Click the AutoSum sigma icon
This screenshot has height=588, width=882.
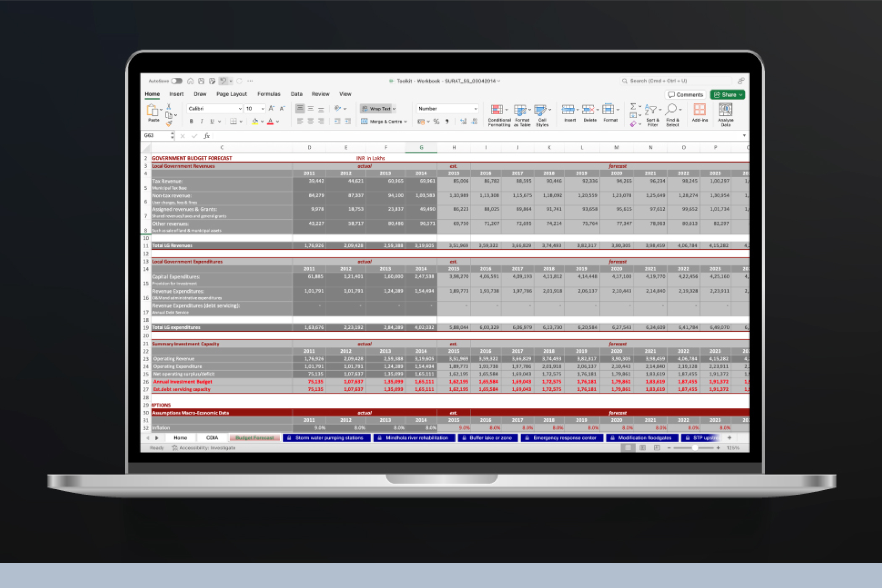pyautogui.click(x=633, y=107)
